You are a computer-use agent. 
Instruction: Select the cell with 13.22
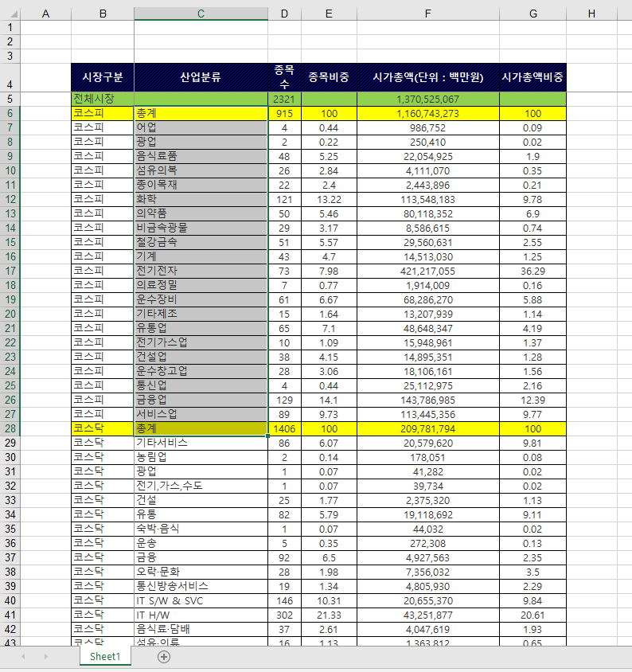click(329, 199)
